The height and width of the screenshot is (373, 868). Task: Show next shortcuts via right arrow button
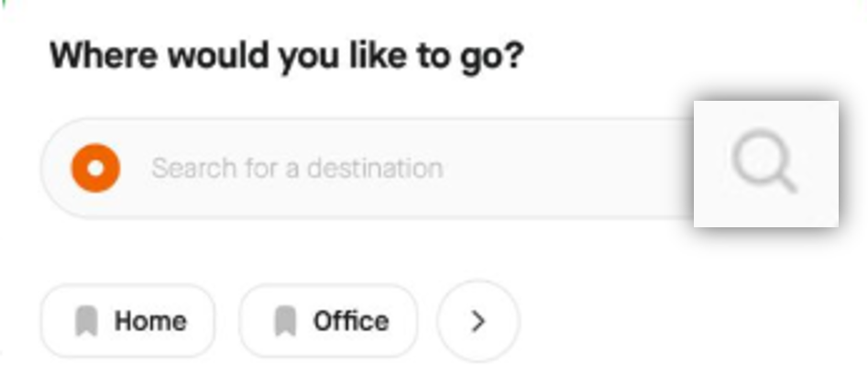pyautogui.click(x=478, y=321)
